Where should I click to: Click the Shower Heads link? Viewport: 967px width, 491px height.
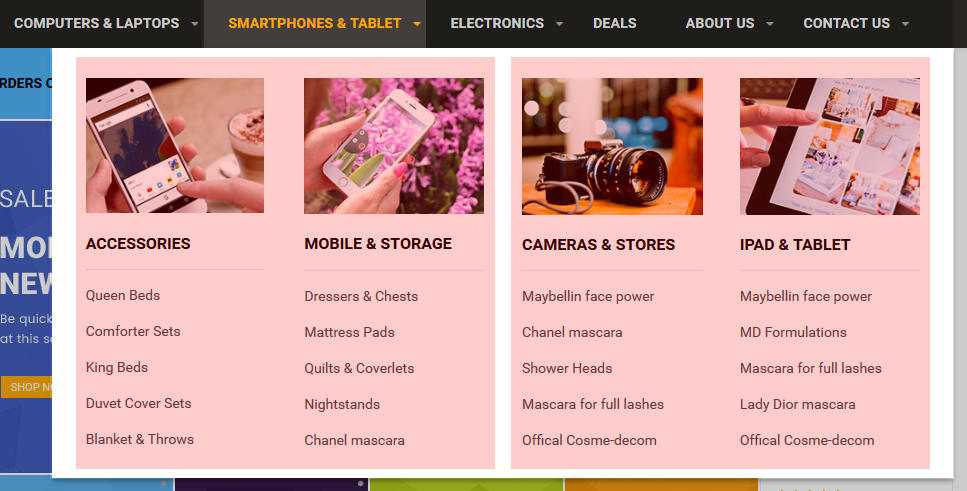567,368
